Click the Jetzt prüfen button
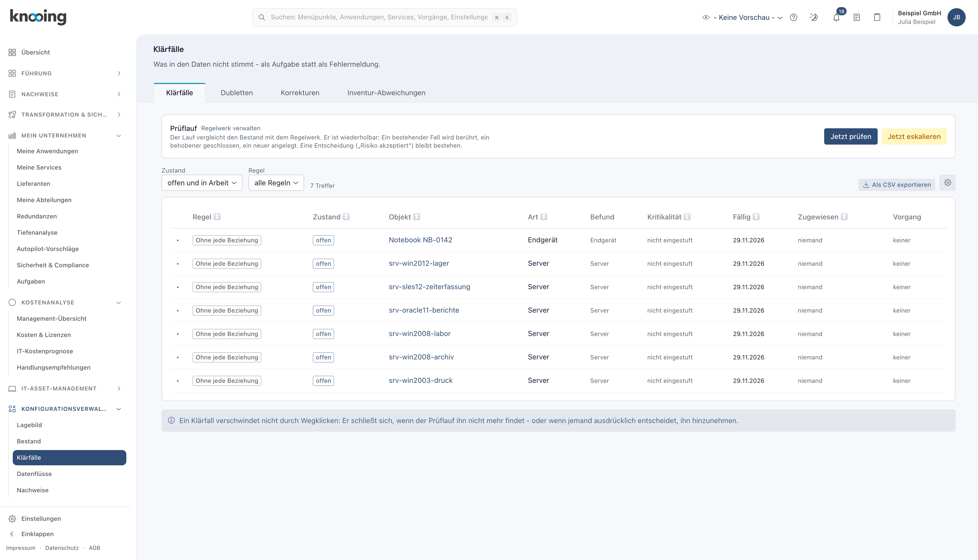Image resolution: width=978 pixels, height=560 pixels. coord(851,136)
